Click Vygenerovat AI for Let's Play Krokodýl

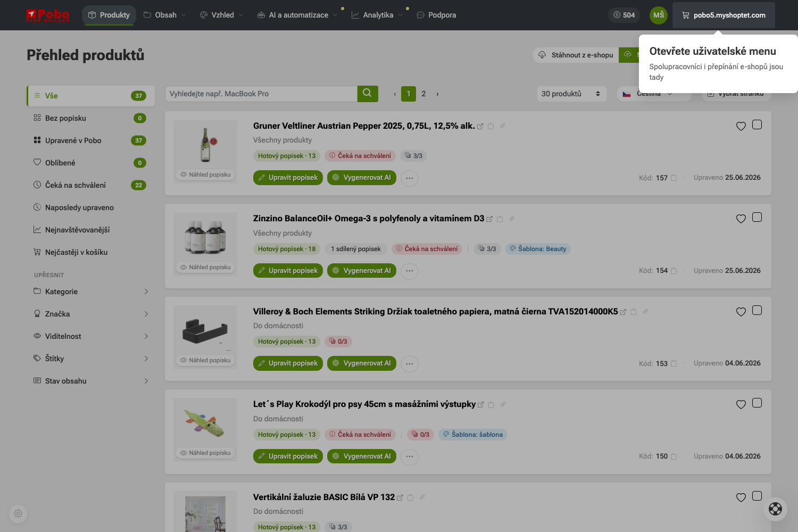362,456
